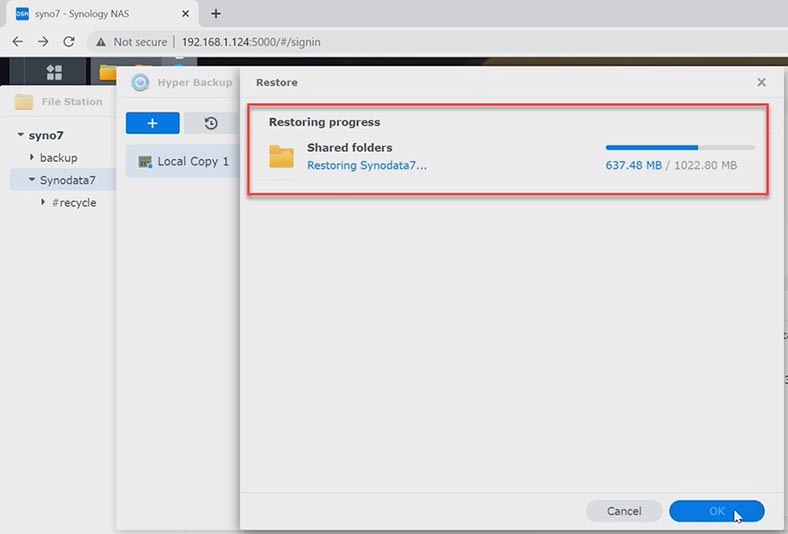This screenshot has width=788, height=534.
Task: Click the Shared folders label
Action: click(350, 148)
